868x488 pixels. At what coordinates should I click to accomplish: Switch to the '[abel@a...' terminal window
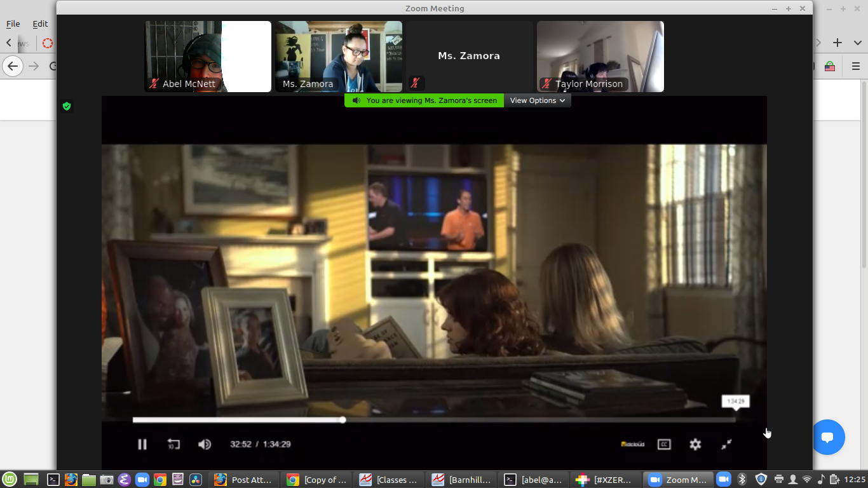[x=534, y=480]
